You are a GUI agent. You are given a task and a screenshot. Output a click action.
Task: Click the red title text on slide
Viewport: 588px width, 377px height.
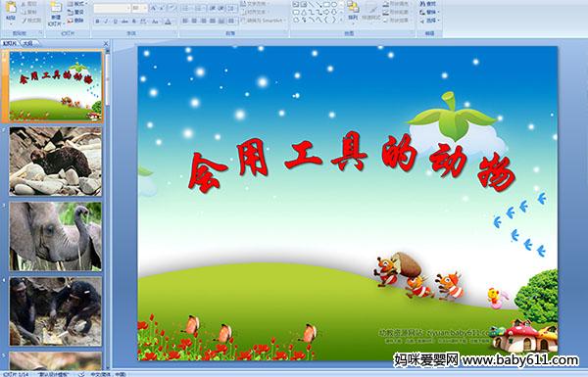352,162
